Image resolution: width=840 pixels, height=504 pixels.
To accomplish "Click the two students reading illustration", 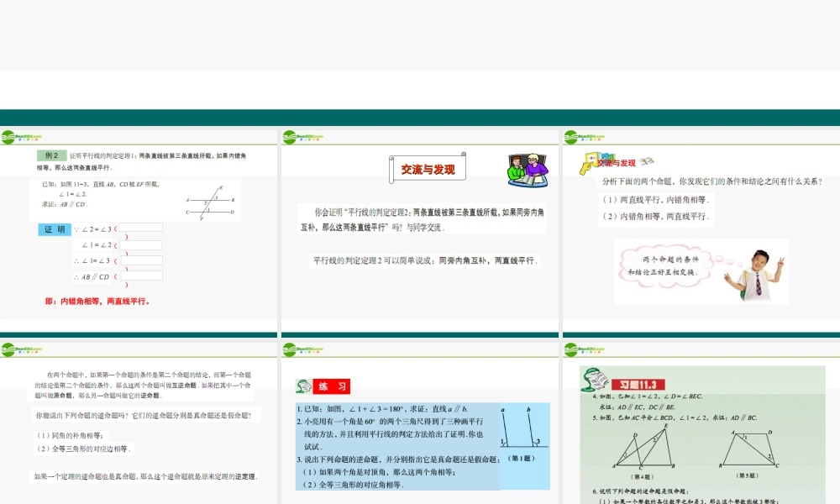I will click(x=528, y=169).
